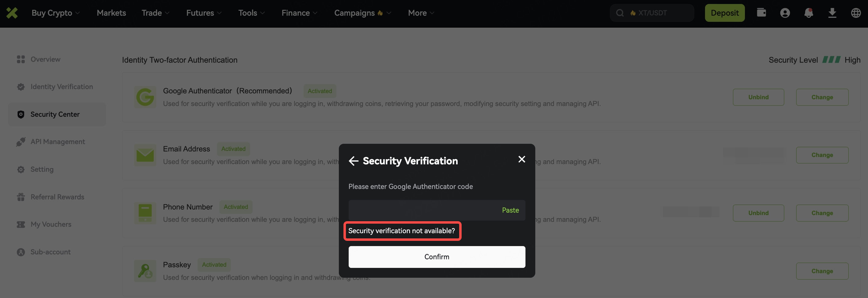Open the wallet icon in header

[761, 13]
